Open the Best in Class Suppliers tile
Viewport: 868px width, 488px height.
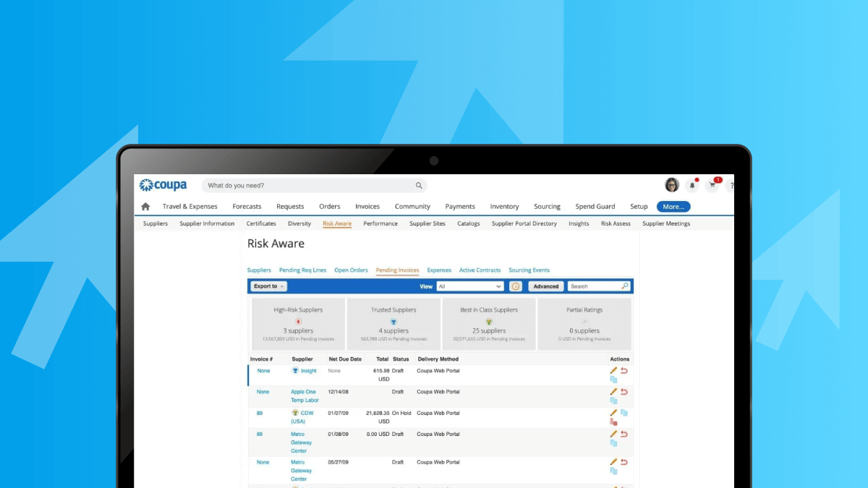coord(489,324)
